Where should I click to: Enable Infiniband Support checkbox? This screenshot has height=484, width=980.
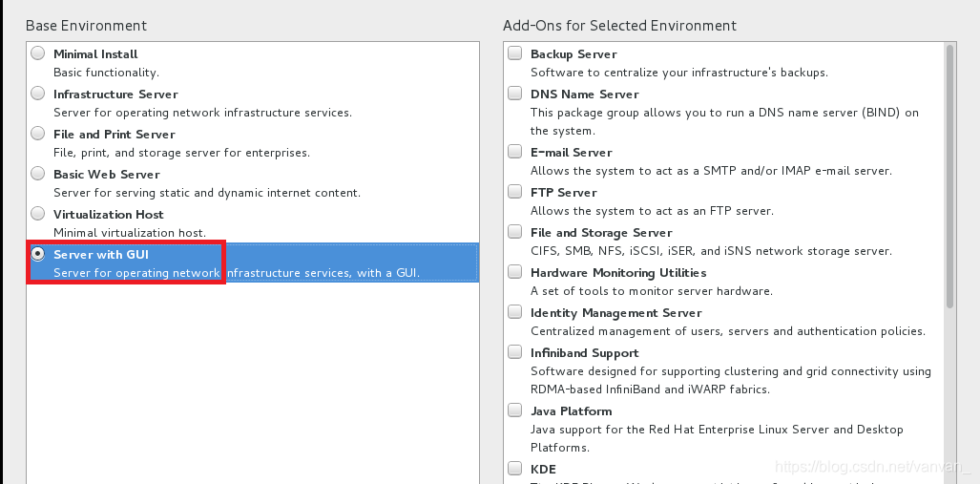514,353
